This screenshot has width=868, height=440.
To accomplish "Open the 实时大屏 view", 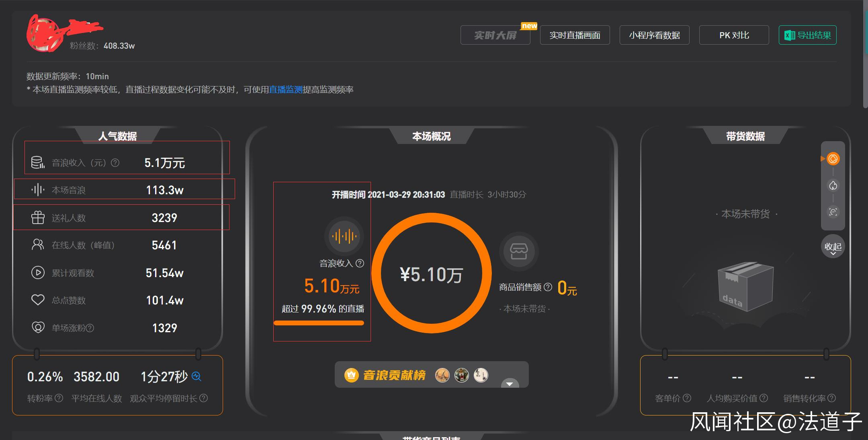I will coord(495,35).
